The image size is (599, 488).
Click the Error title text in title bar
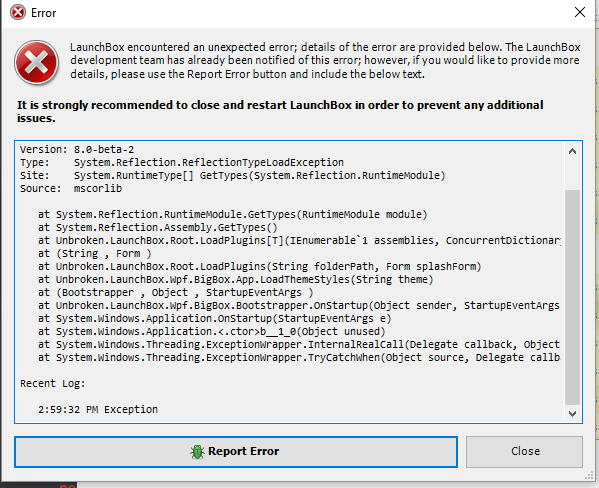pyautogui.click(x=44, y=13)
